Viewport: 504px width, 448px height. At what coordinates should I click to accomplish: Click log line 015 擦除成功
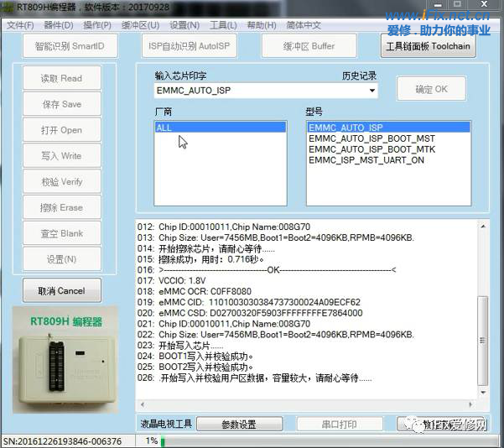click(x=200, y=259)
